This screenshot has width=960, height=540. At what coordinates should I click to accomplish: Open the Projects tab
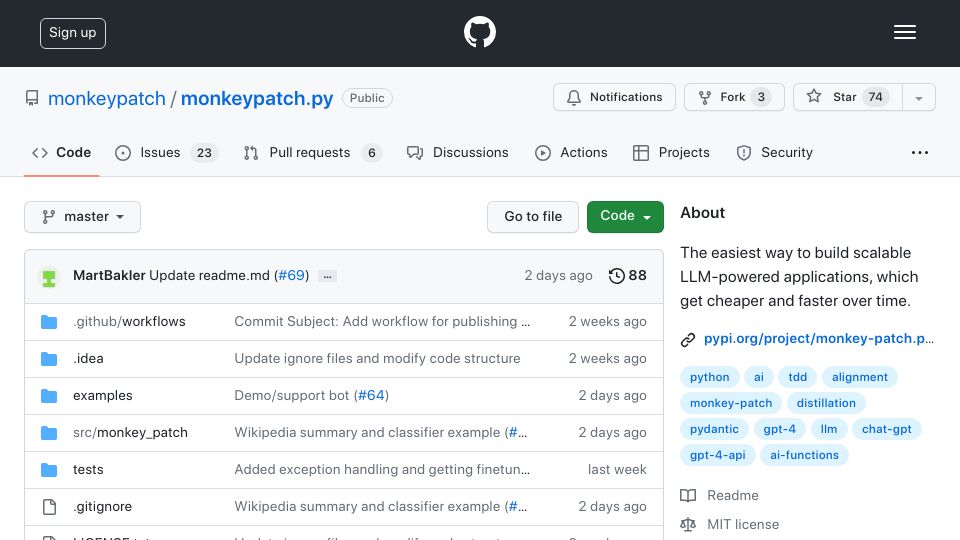[x=671, y=152]
